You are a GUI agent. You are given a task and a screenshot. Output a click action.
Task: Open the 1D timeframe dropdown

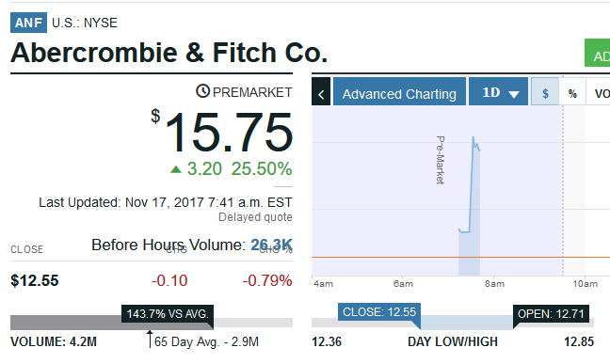tap(498, 91)
